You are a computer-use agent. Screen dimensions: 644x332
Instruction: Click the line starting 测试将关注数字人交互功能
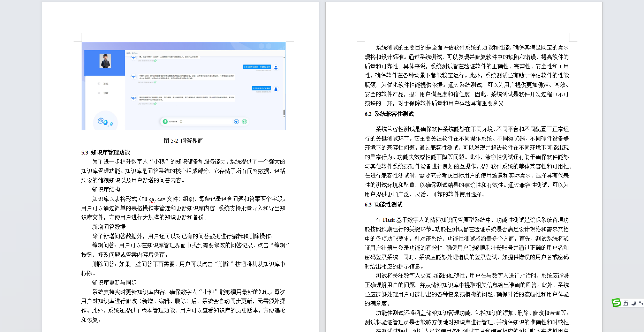[472, 276]
